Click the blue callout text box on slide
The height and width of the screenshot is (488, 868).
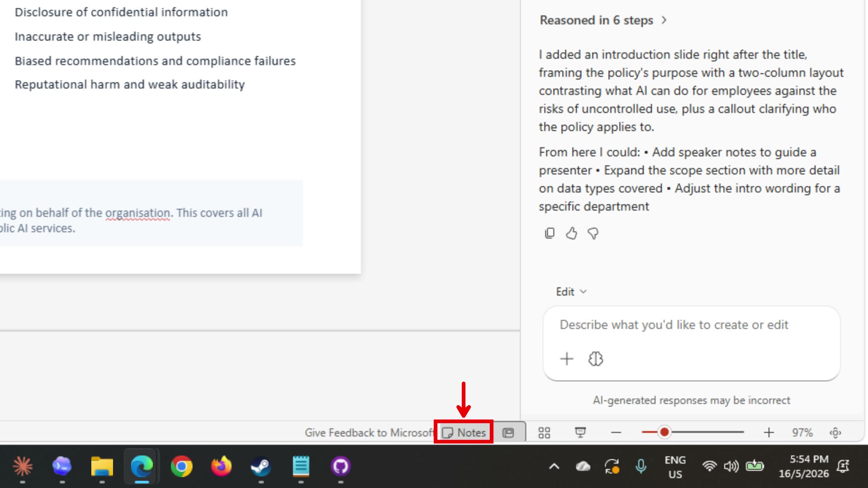[x=151, y=213]
